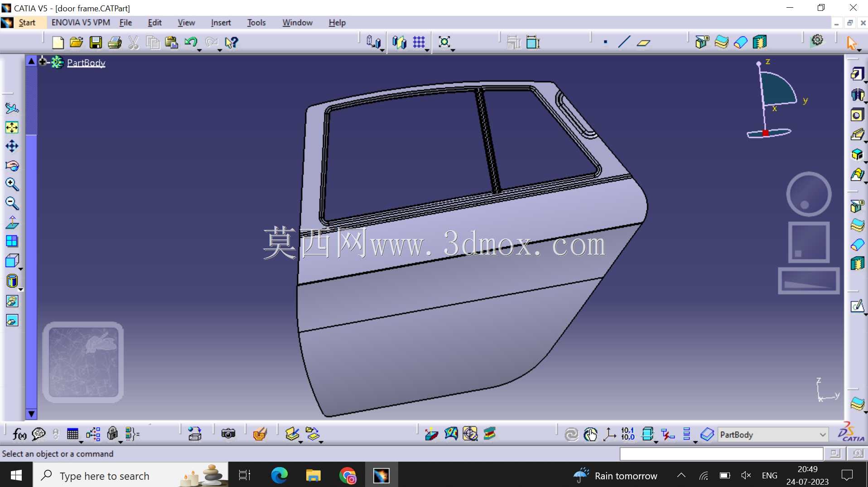868x487 pixels.
Task: Click the Axis System icon
Action: click(x=610, y=434)
